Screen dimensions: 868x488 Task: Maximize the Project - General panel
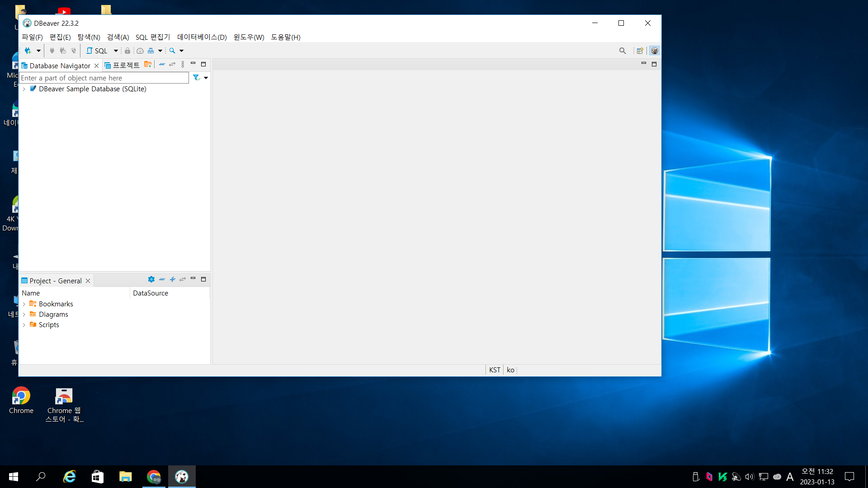coord(203,279)
